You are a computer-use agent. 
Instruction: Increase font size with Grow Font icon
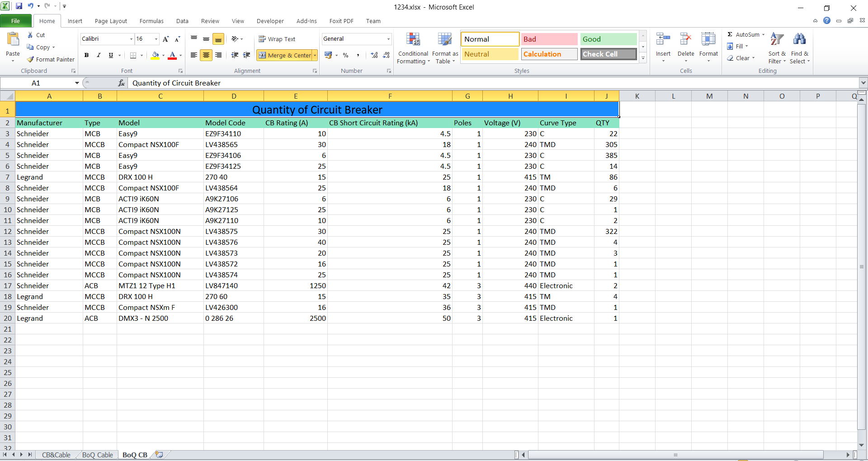166,39
